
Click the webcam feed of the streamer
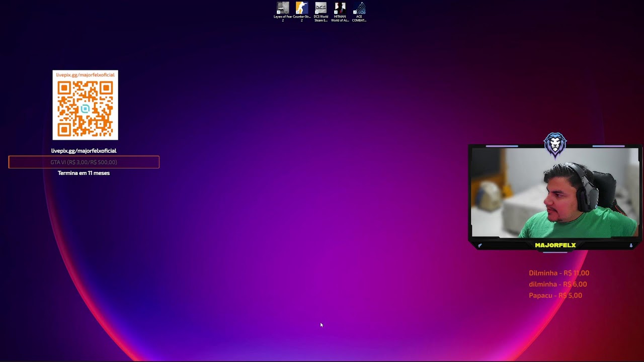(554, 193)
